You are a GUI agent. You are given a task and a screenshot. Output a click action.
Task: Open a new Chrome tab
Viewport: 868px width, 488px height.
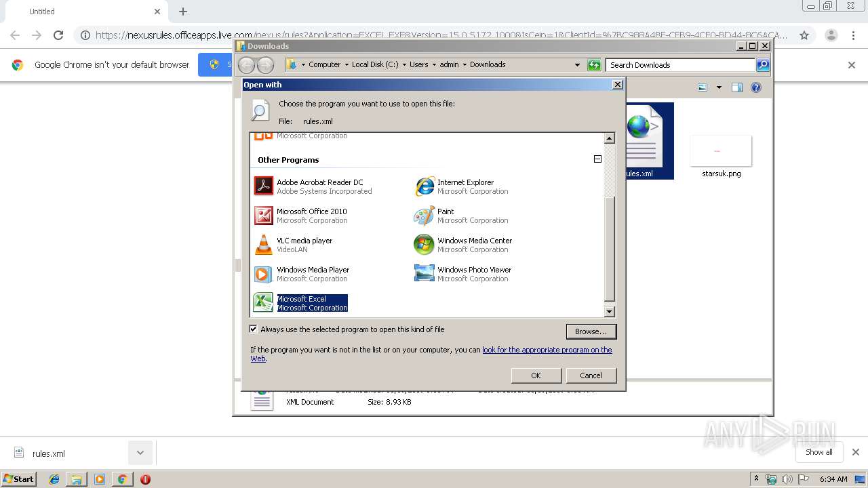point(183,12)
